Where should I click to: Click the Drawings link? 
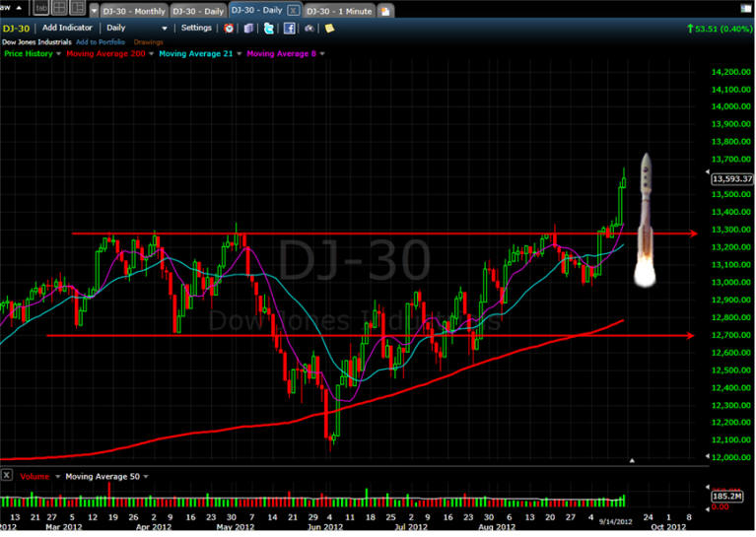click(149, 42)
